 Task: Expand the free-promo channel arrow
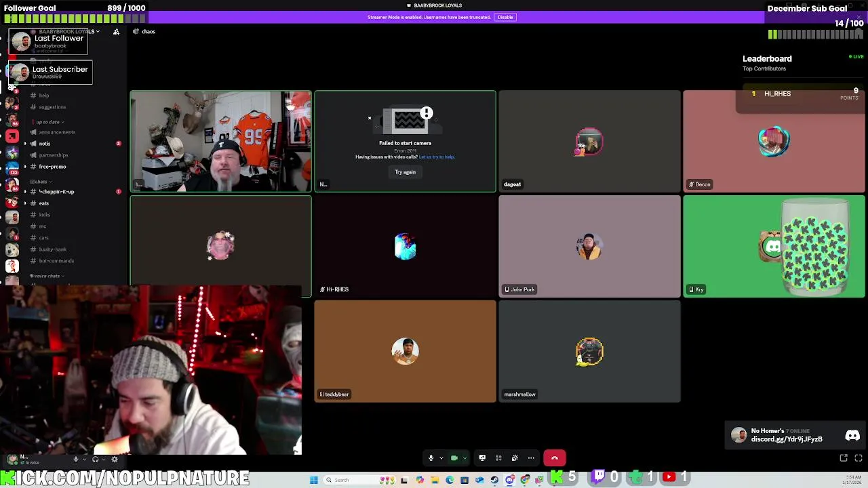[25, 167]
